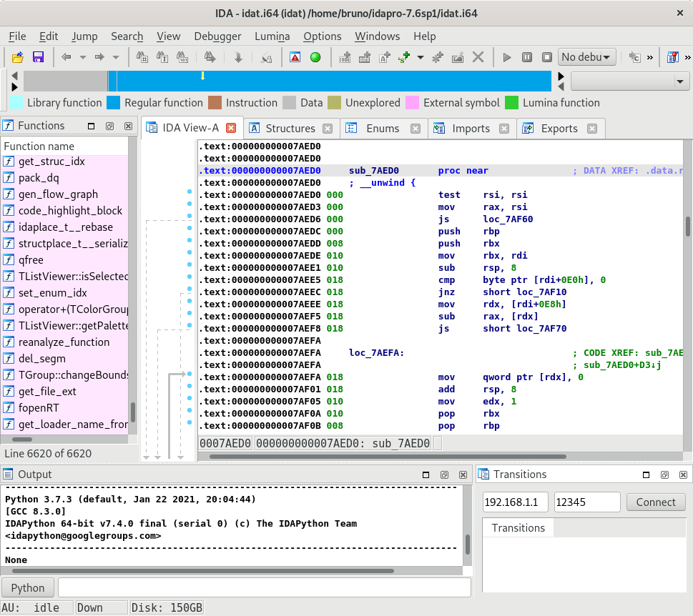Switch to the Imports tab
This screenshot has width=693, height=616.
point(471,129)
